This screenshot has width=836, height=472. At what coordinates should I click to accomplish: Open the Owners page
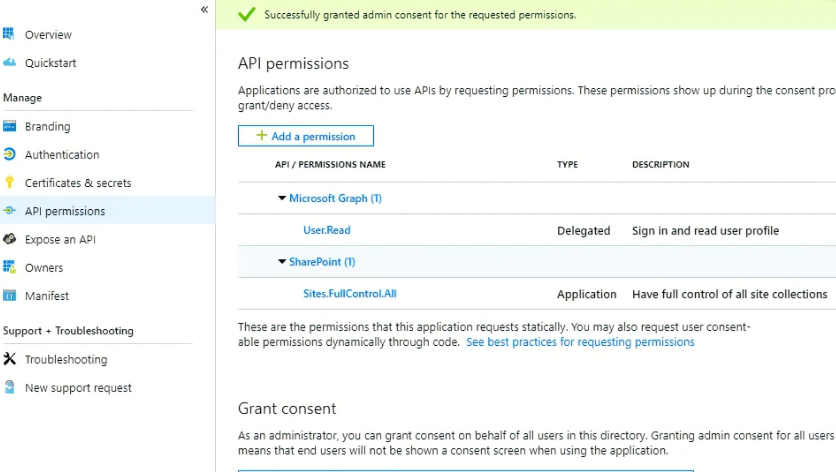(x=44, y=268)
